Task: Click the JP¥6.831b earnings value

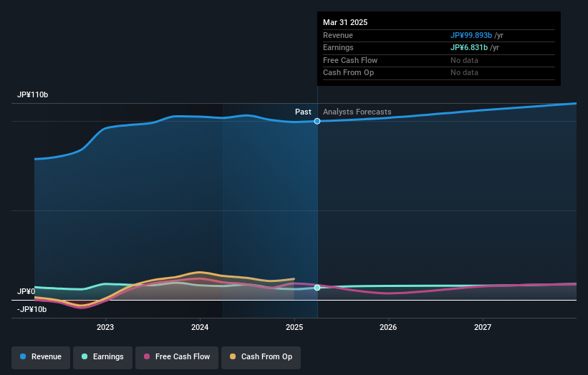Action: point(469,47)
